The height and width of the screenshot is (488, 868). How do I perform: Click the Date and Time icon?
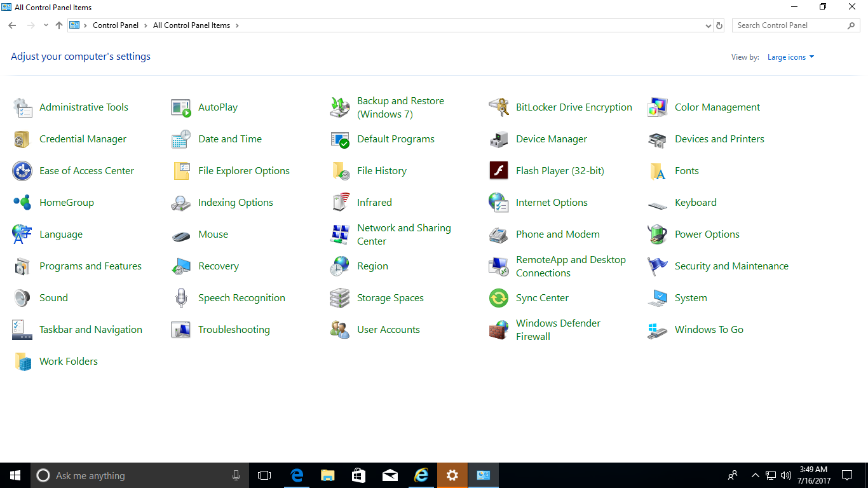[181, 139]
